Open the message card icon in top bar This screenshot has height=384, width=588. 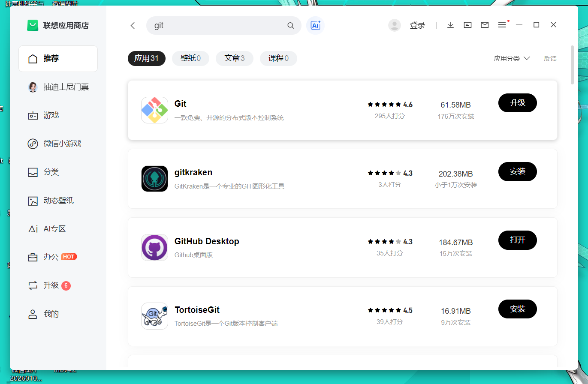point(467,25)
